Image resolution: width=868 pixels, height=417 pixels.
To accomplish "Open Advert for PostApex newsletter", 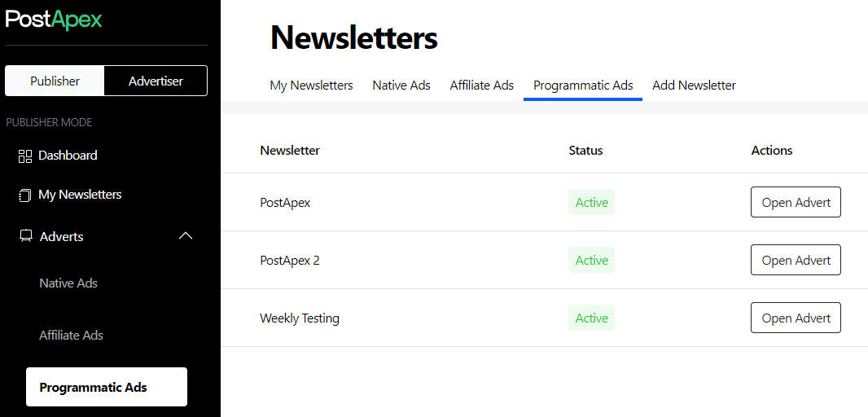I will click(796, 202).
